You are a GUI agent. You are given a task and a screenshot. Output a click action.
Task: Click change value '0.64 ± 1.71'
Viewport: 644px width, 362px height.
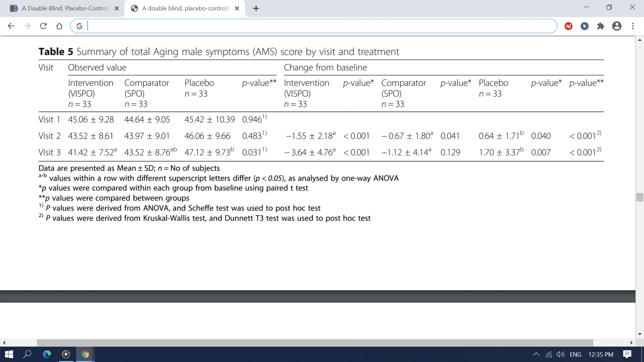(x=501, y=136)
